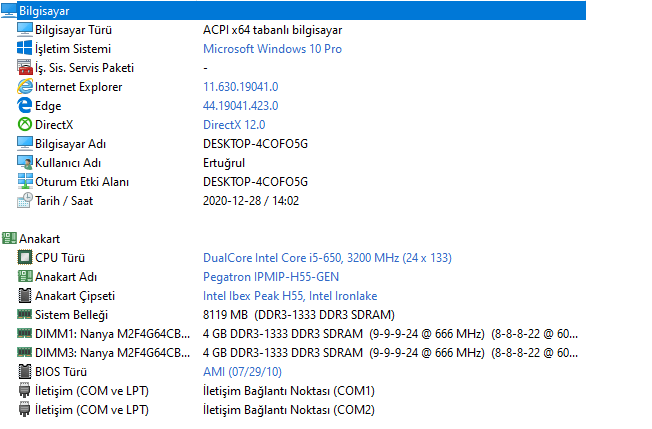This screenshot has height=429, width=652.
Task: Open the Edge version 44.19041.423.0 link
Action: coord(240,106)
